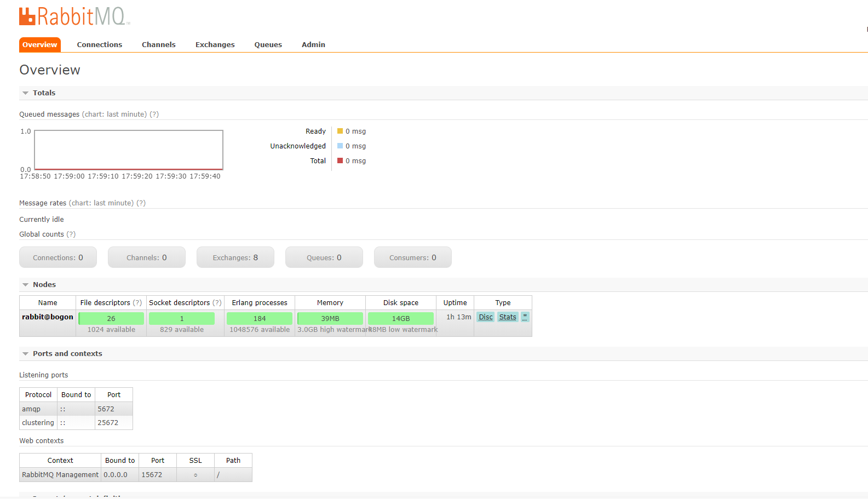Click the File descriptors usage bar showing 26
The width and height of the screenshot is (868, 499).
click(x=111, y=318)
